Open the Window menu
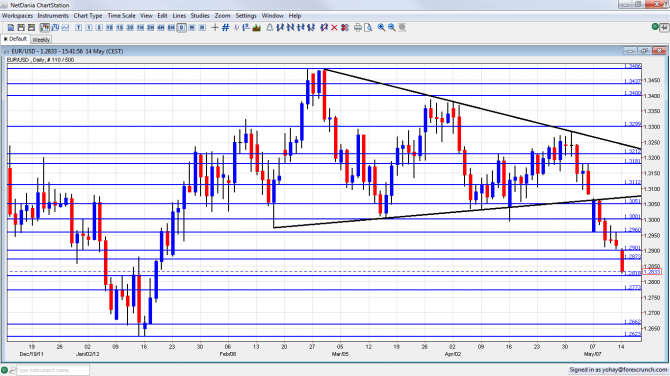This screenshot has width=670, height=376. [x=273, y=16]
